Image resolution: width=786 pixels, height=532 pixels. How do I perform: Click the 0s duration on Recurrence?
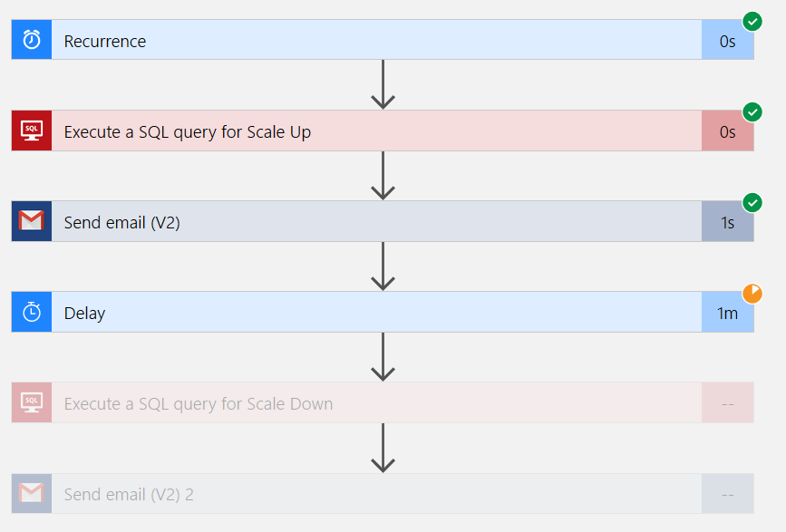point(727,42)
